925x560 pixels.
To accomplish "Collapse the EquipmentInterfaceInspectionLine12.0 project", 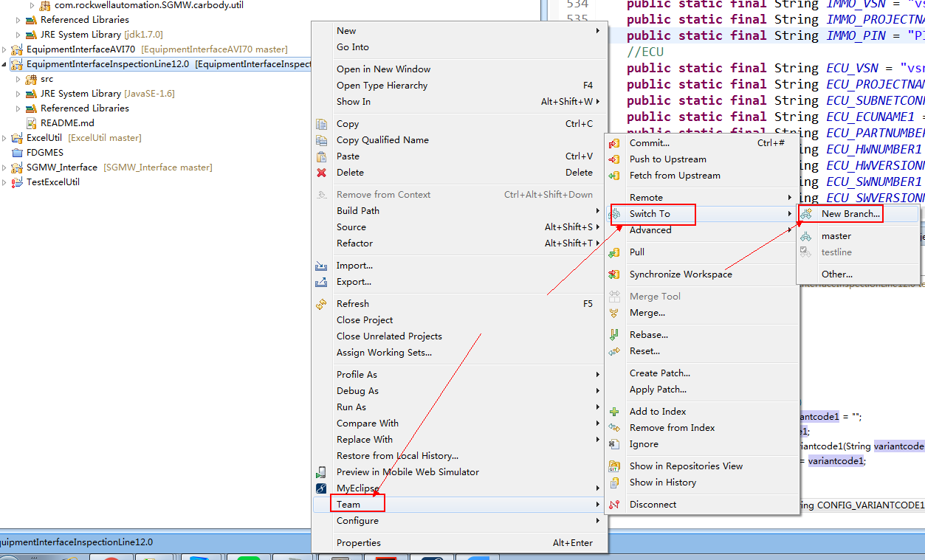I will (x=5, y=64).
